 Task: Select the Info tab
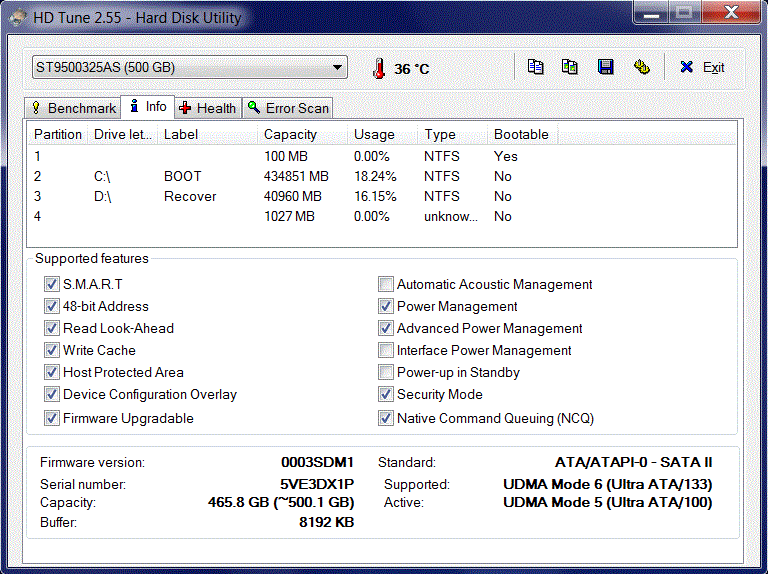[x=147, y=107]
